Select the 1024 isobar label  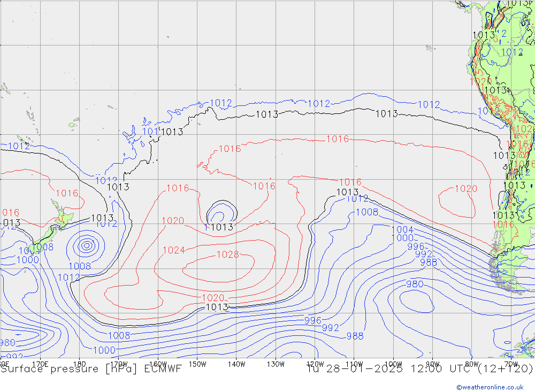(x=174, y=250)
